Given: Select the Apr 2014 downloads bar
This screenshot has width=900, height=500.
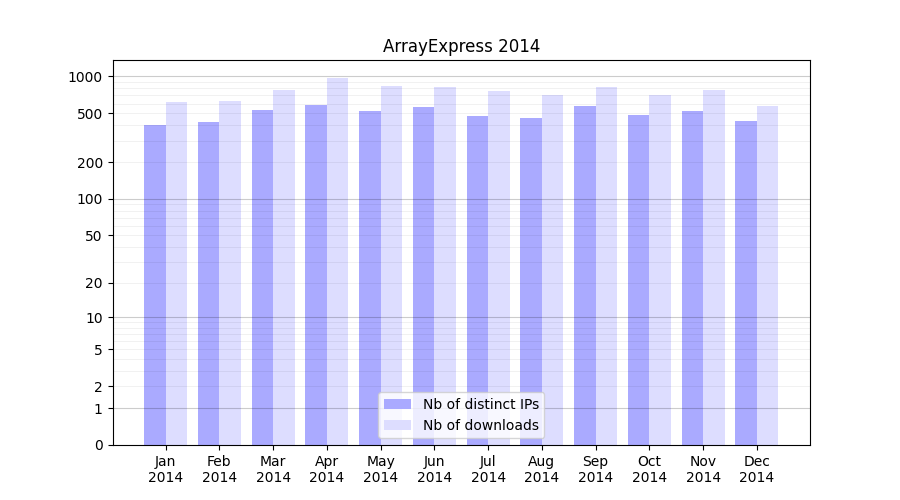Looking at the screenshot, I should (x=338, y=262).
